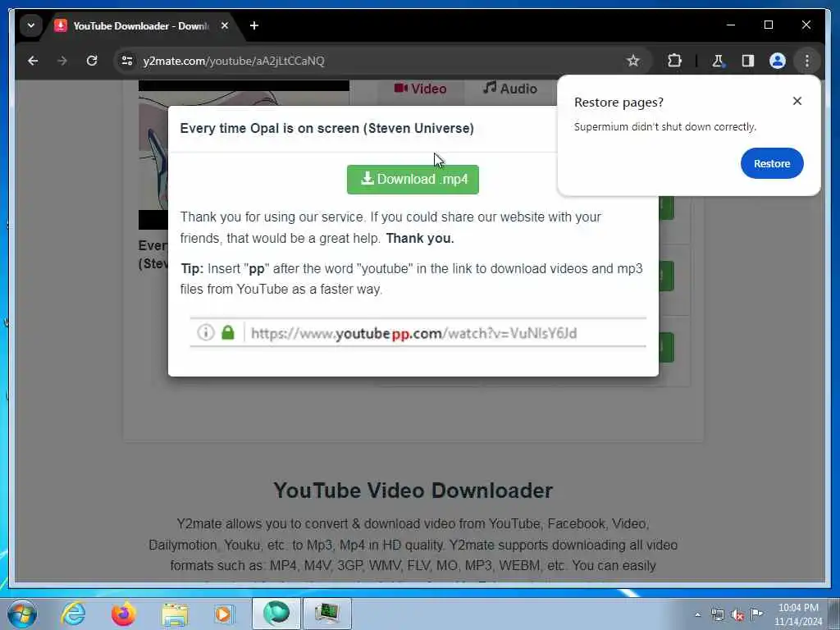Click the network tray icon
Screen dimensions: 840x630
click(x=717, y=615)
